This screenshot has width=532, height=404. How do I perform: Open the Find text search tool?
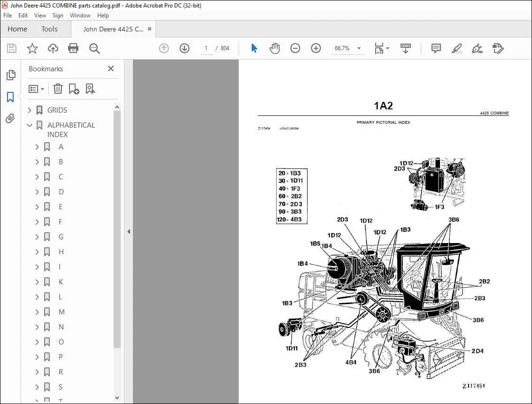(x=94, y=48)
